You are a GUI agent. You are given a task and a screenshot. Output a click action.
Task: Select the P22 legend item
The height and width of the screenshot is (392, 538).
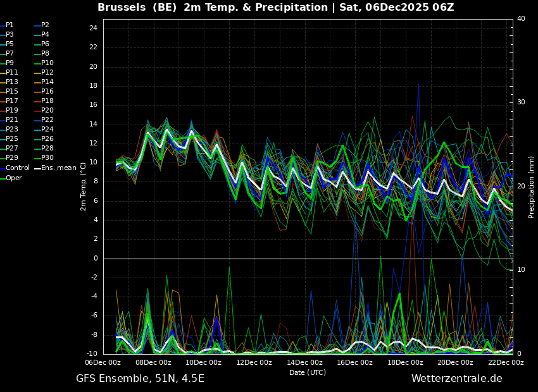point(47,120)
